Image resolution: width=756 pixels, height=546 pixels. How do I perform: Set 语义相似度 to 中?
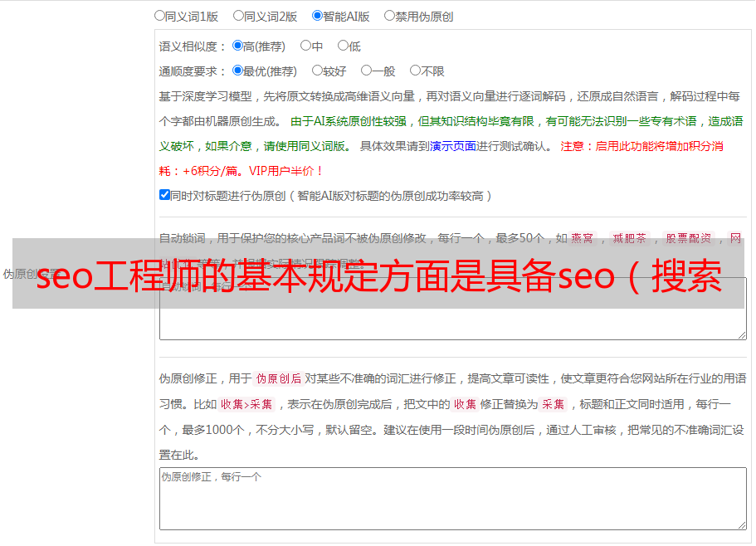305,46
